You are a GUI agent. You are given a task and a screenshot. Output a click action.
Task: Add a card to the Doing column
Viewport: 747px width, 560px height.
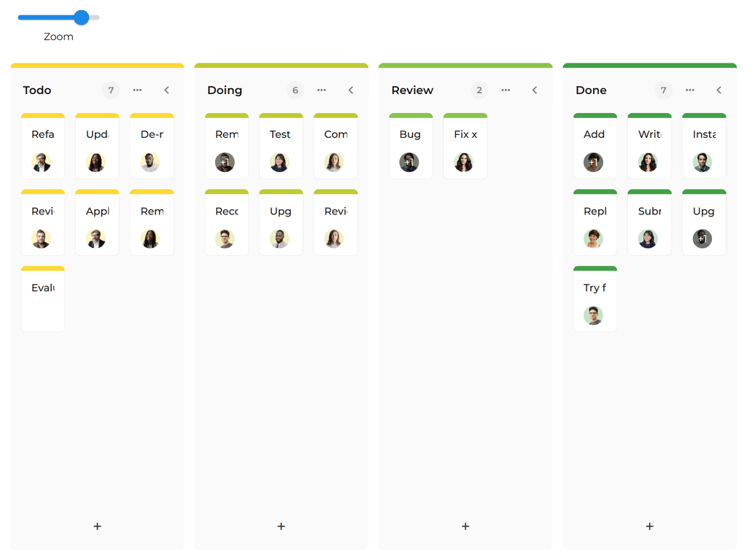click(281, 526)
